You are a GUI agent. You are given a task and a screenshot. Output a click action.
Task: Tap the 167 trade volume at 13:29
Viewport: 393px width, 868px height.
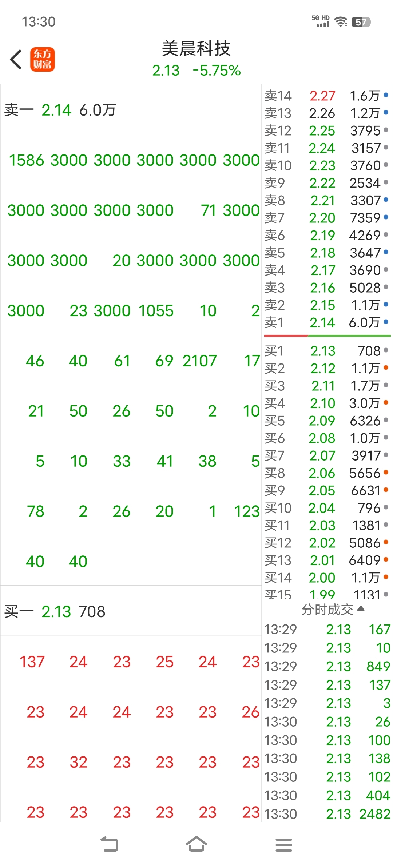(x=380, y=629)
